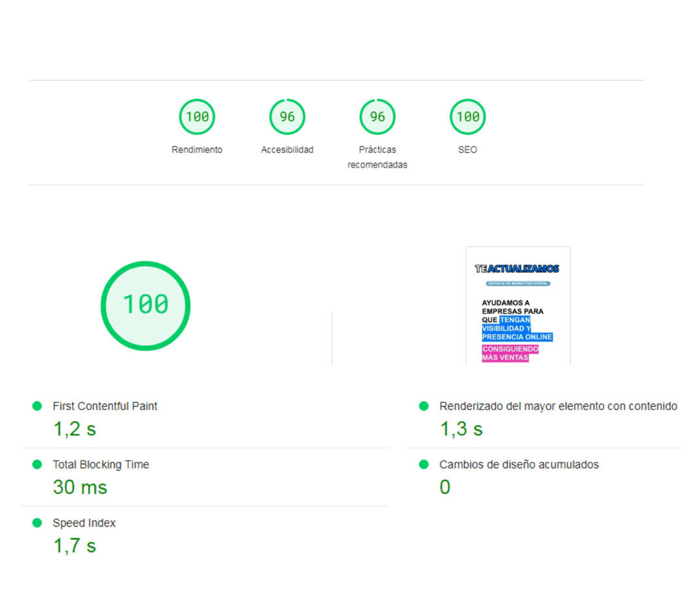Expand the First Contentful Paint metric title
The height and width of the screenshot is (605, 700).
tap(105, 406)
